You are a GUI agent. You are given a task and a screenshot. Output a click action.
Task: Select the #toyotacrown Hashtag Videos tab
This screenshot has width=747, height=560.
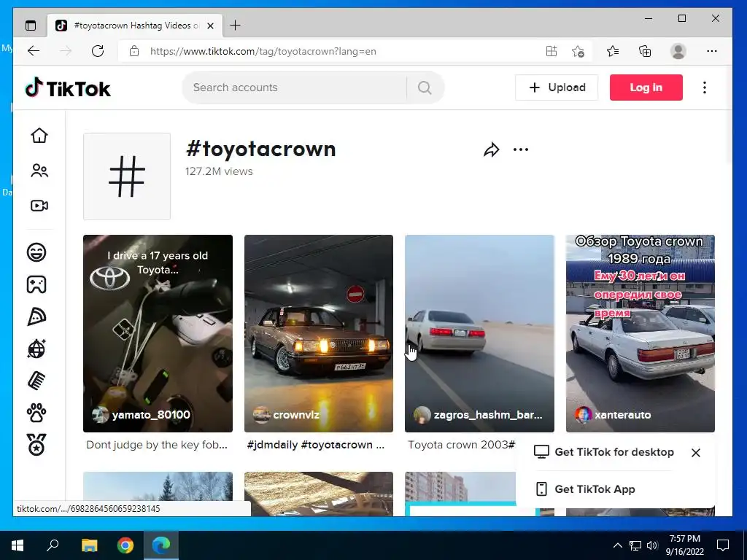[134, 26]
